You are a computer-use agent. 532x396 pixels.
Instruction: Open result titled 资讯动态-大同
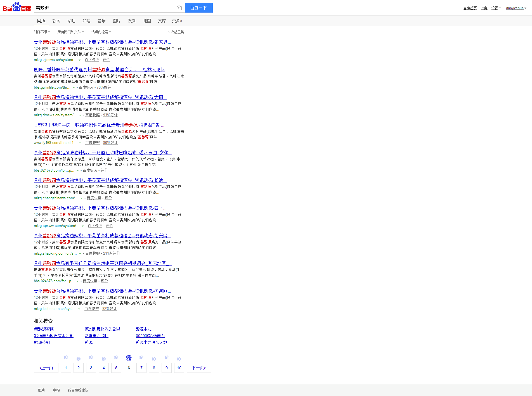[x=100, y=97]
